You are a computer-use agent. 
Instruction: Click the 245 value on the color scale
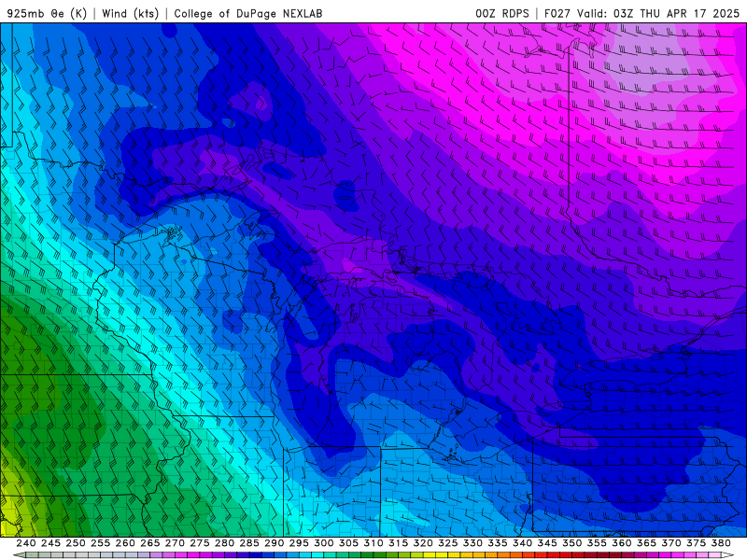click(x=50, y=543)
